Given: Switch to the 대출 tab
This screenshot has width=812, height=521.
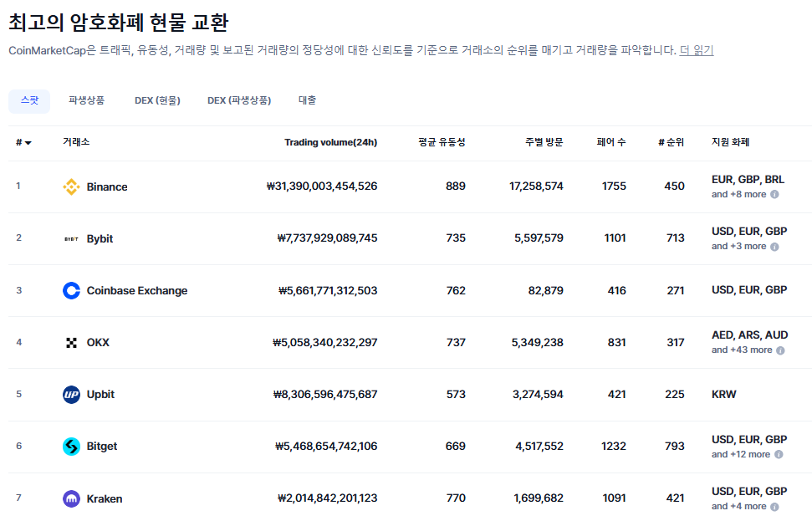Looking at the screenshot, I should tap(307, 100).
